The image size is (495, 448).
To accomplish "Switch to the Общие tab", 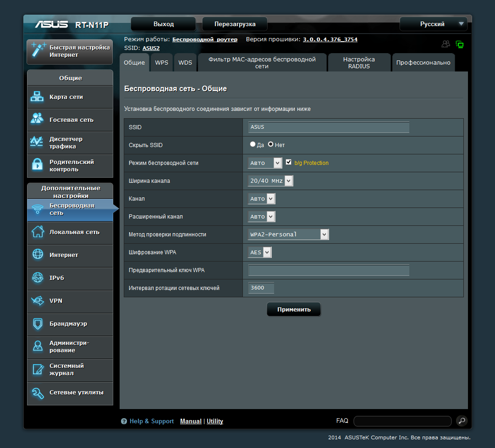I will (x=134, y=62).
